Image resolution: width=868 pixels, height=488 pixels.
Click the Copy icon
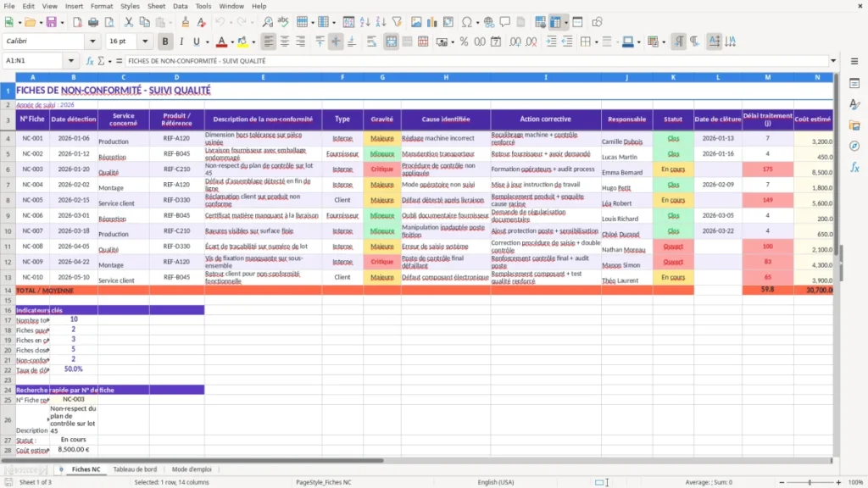tap(144, 22)
